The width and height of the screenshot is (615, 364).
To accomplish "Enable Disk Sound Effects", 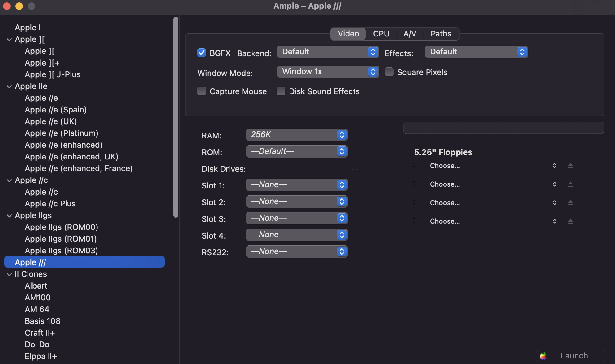I will 281,91.
